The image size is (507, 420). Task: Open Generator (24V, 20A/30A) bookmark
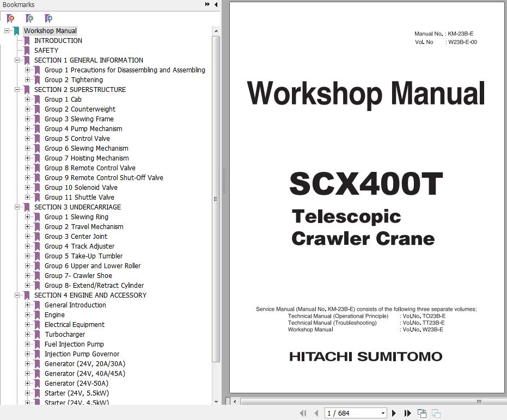click(85, 364)
